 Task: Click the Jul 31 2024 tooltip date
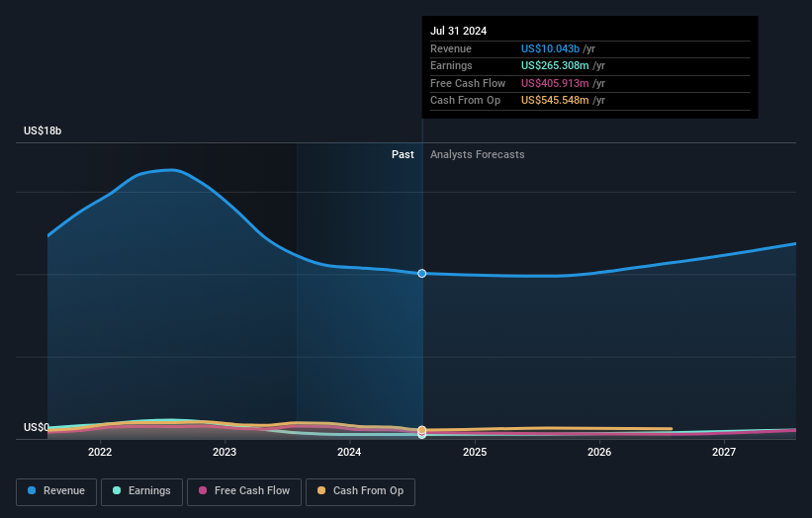[x=458, y=31]
